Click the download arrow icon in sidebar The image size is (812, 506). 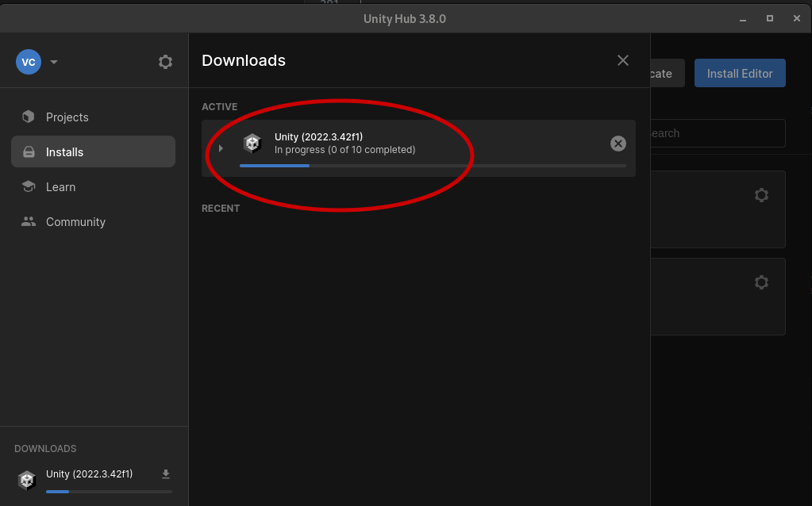coord(166,474)
